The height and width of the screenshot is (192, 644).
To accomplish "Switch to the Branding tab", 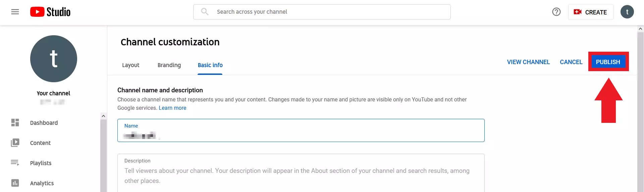I will click(x=169, y=65).
